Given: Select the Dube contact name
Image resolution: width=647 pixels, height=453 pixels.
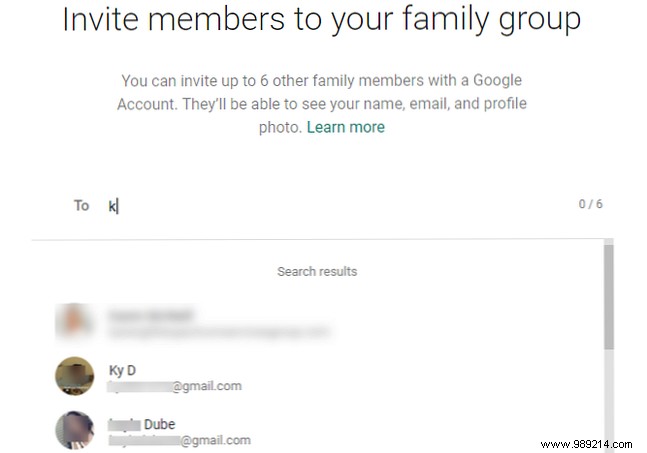Looking at the screenshot, I should coord(141,424).
